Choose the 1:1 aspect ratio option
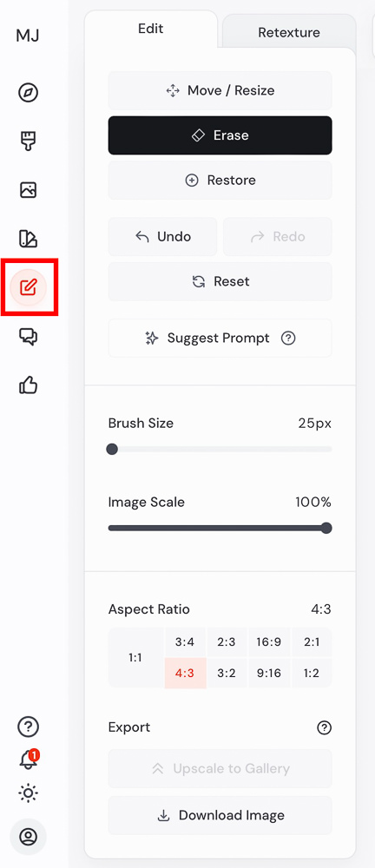The image size is (375, 868). (x=135, y=658)
